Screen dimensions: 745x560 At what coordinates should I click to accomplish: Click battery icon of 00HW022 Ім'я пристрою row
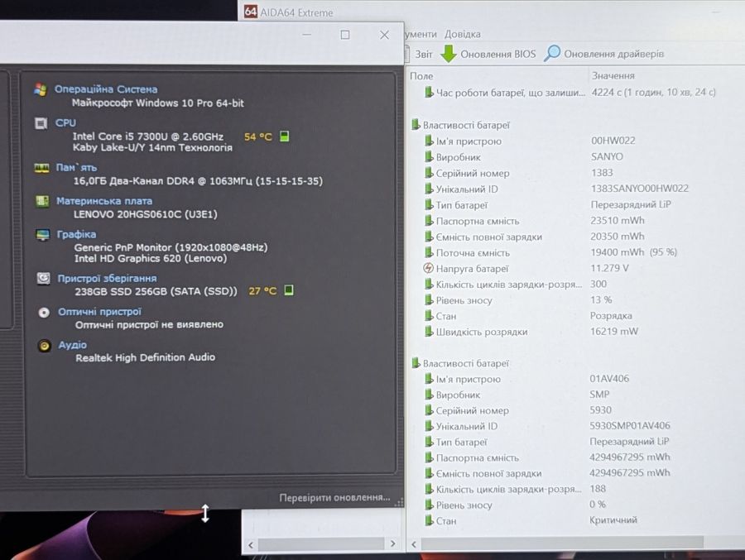[429, 141]
